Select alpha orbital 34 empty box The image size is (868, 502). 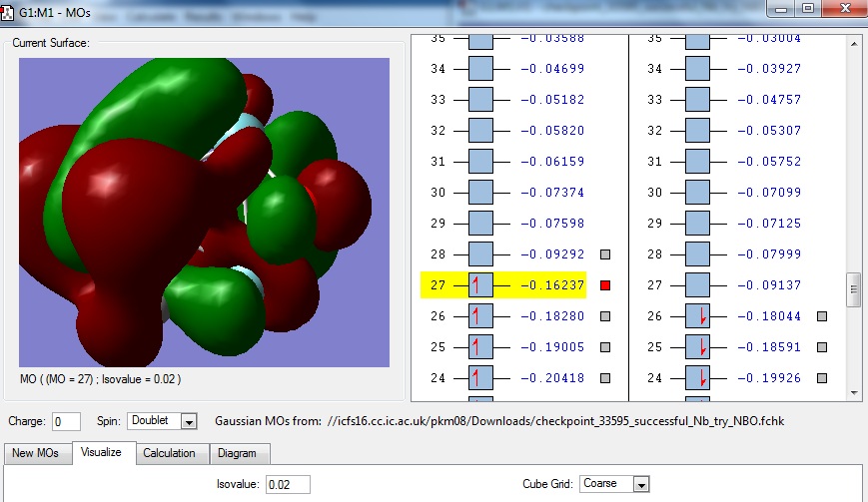pos(480,69)
